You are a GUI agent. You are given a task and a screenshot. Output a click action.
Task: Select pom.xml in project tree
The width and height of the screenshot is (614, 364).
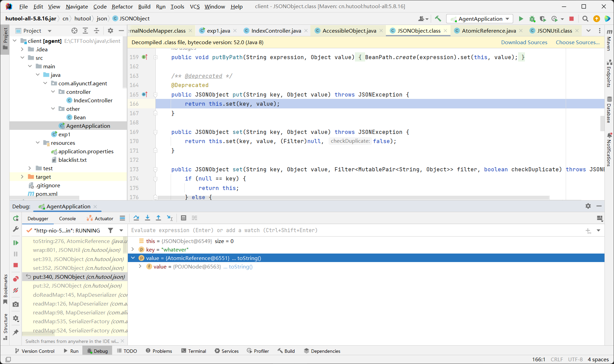tap(47, 194)
